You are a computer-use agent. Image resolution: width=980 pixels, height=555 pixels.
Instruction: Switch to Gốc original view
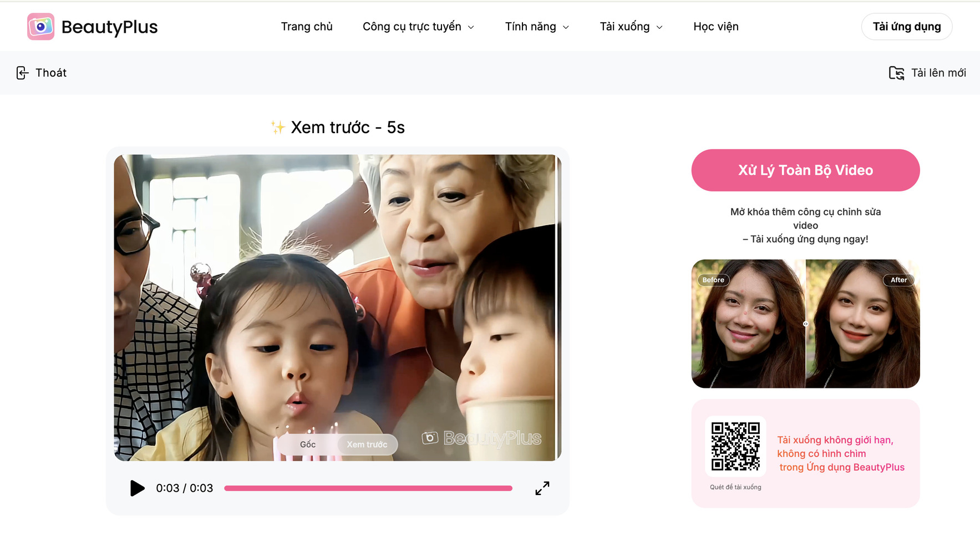pyautogui.click(x=308, y=445)
